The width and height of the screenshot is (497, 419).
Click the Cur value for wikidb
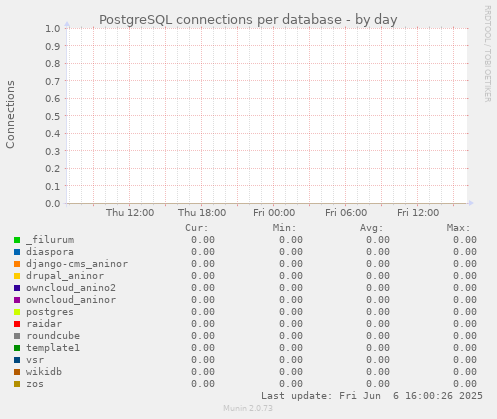tap(203, 372)
